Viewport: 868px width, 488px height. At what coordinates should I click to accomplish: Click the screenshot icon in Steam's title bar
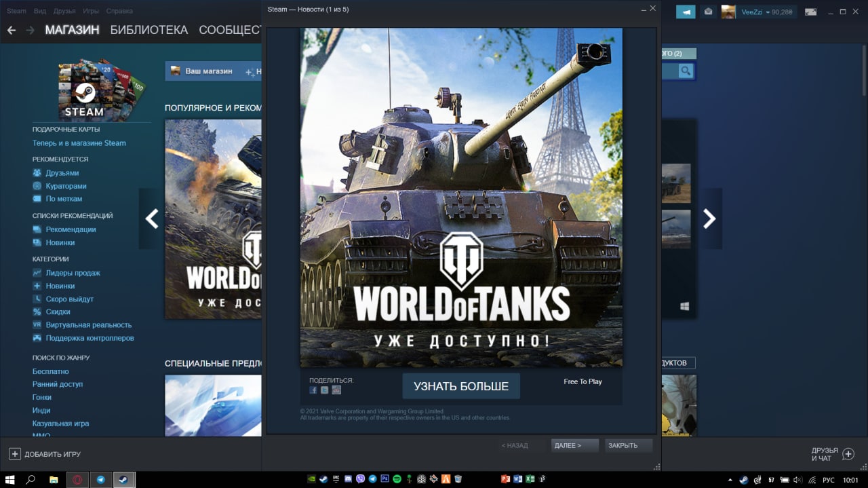(x=810, y=12)
